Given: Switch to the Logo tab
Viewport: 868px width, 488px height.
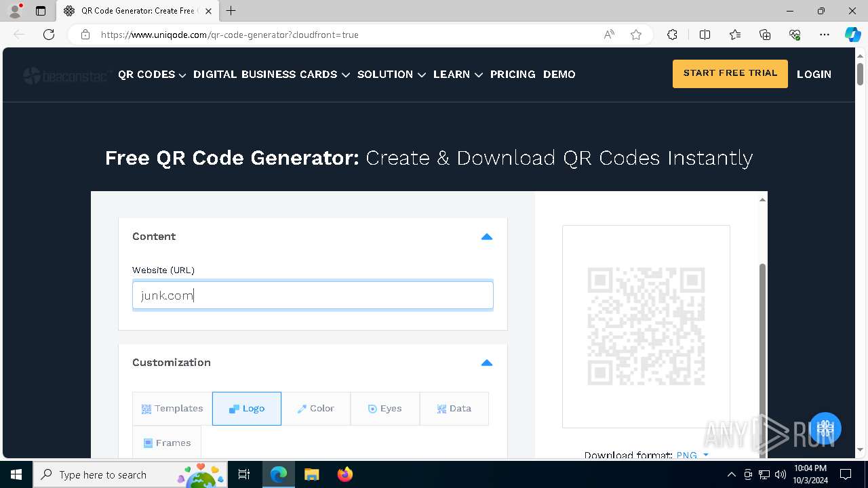Looking at the screenshot, I should tap(247, 409).
